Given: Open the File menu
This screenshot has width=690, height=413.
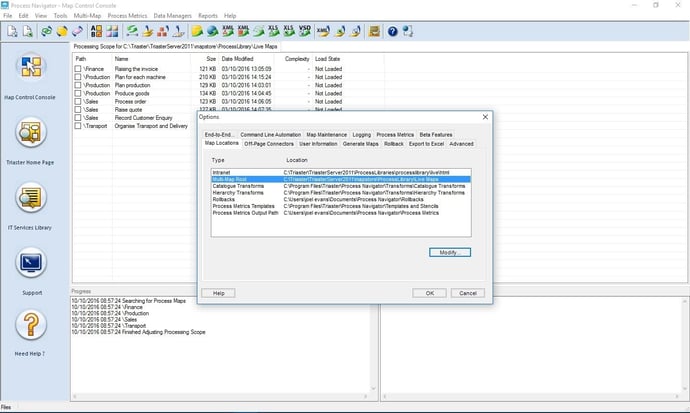Looking at the screenshot, I should (x=7, y=15).
